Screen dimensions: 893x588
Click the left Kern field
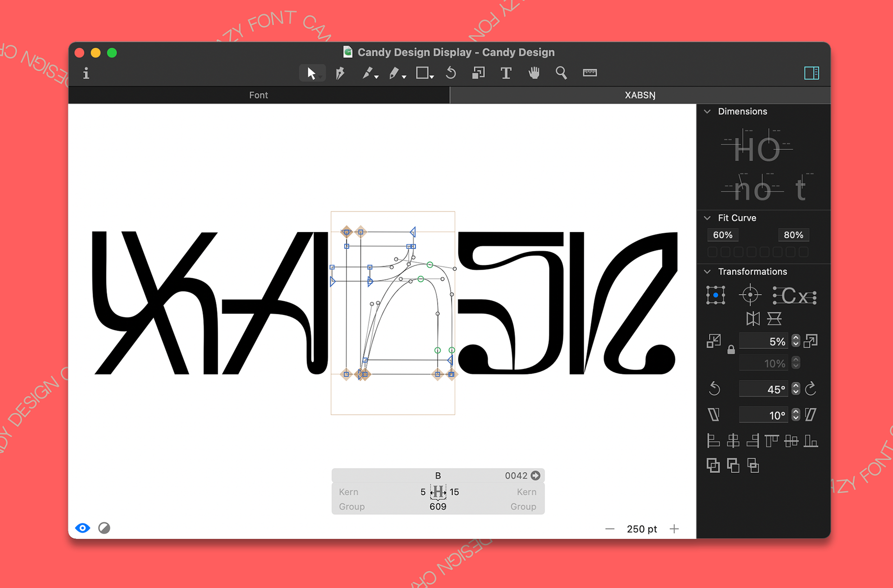348,492
